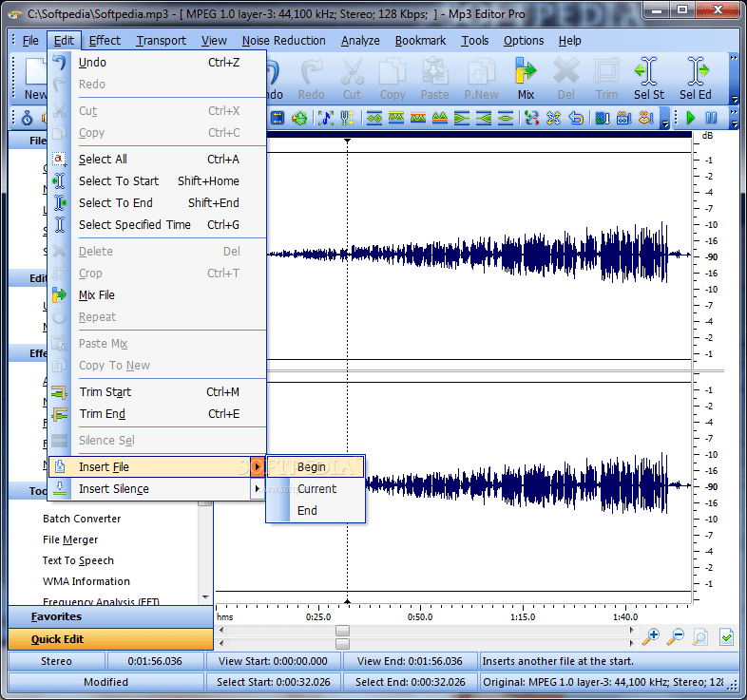The image size is (747, 700).
Task: Open the Text To Speech tool link
Action: pyautogui.click(x=78, y=560)
